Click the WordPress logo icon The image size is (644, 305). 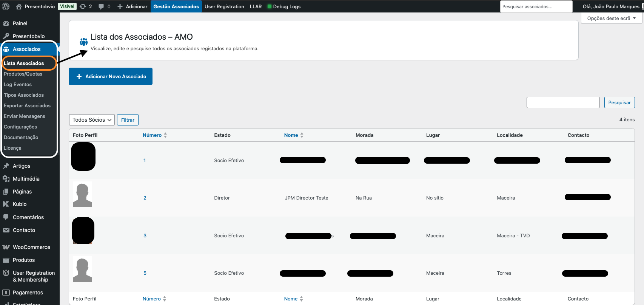click(6, 6)
